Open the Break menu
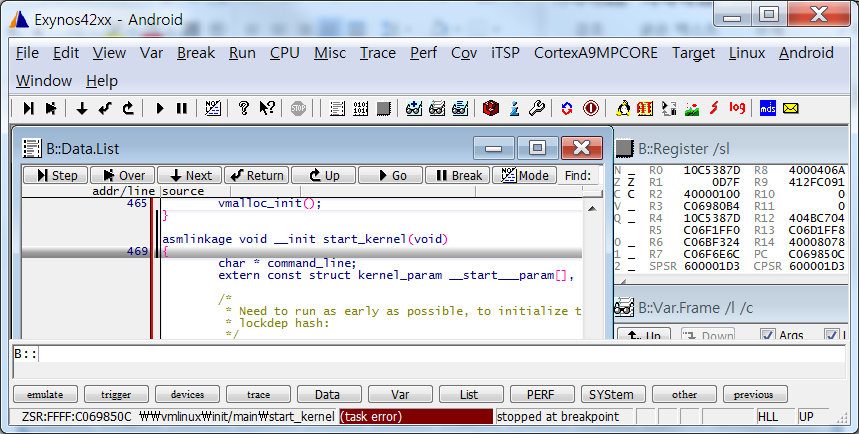This screenshot has height=434, width=859. click(196, 53)
